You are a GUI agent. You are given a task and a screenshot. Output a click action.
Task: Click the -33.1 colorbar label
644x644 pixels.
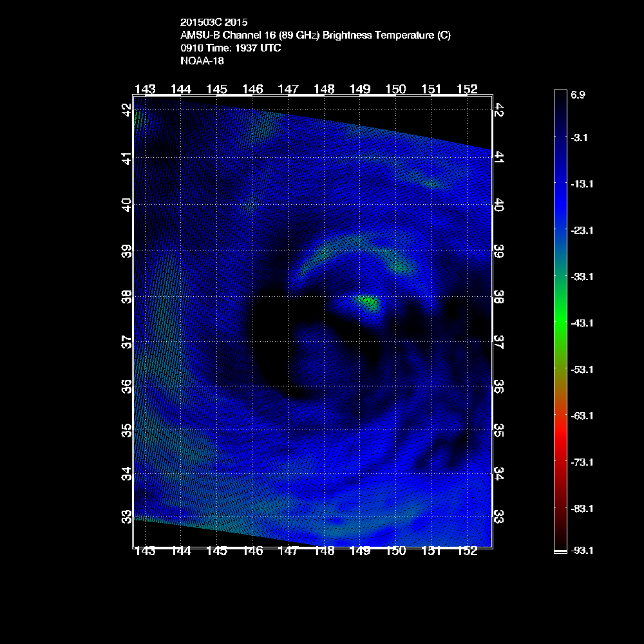click(x=582, y=277)
